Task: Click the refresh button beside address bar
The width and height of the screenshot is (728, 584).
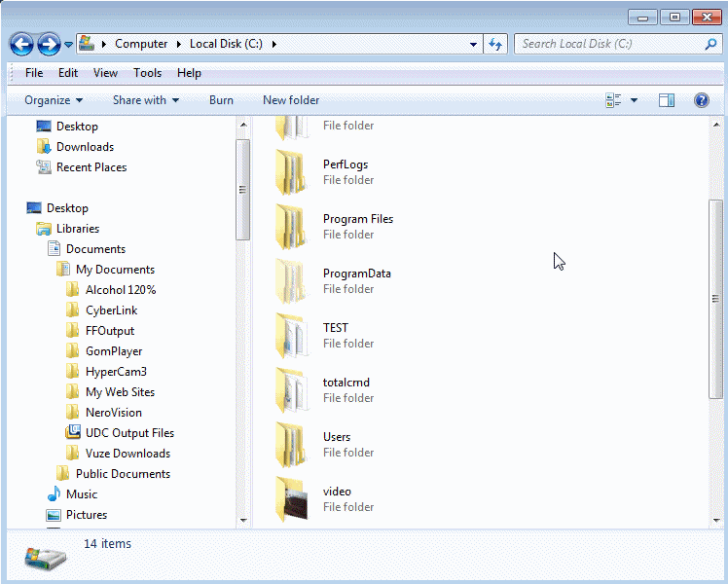Action: pyautogui.click(x=495, y=44)
